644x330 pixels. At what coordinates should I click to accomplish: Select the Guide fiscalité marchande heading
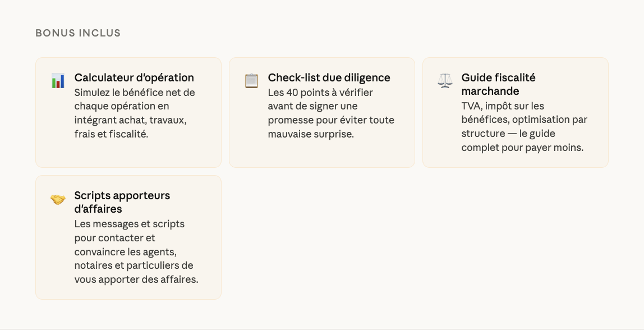point(498,84)
